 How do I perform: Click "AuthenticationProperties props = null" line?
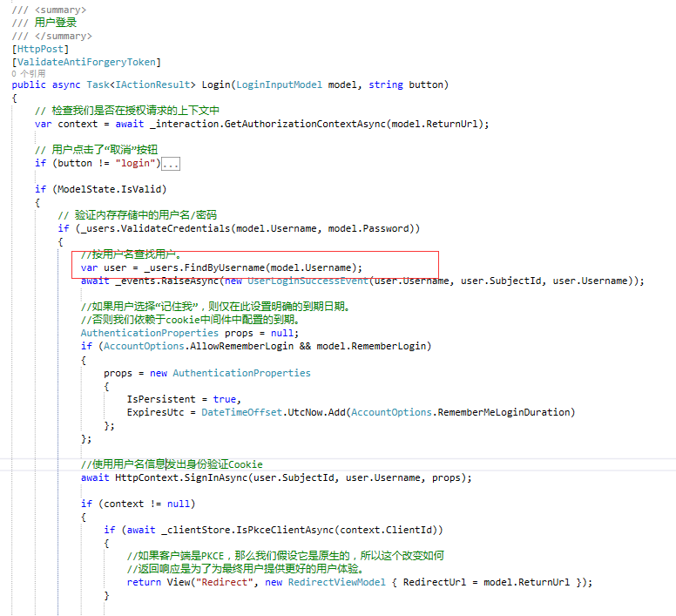[x=189, y=333]
